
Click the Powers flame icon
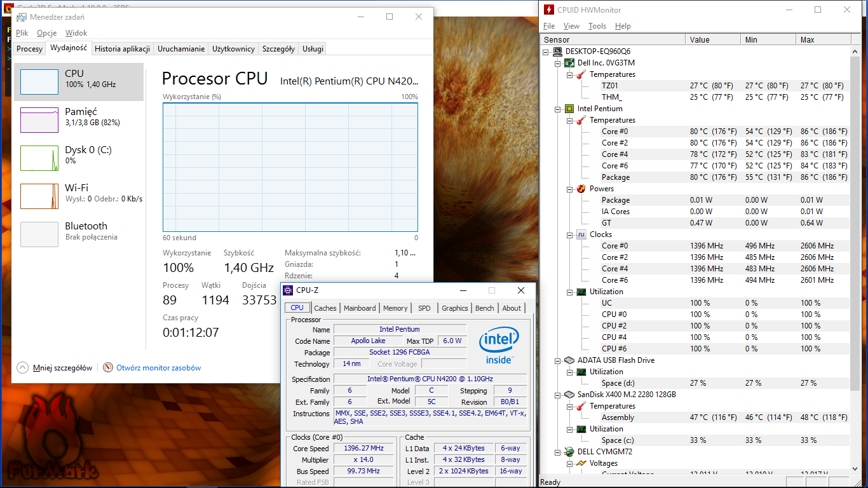pyautogui.click(x=581, y=189)
